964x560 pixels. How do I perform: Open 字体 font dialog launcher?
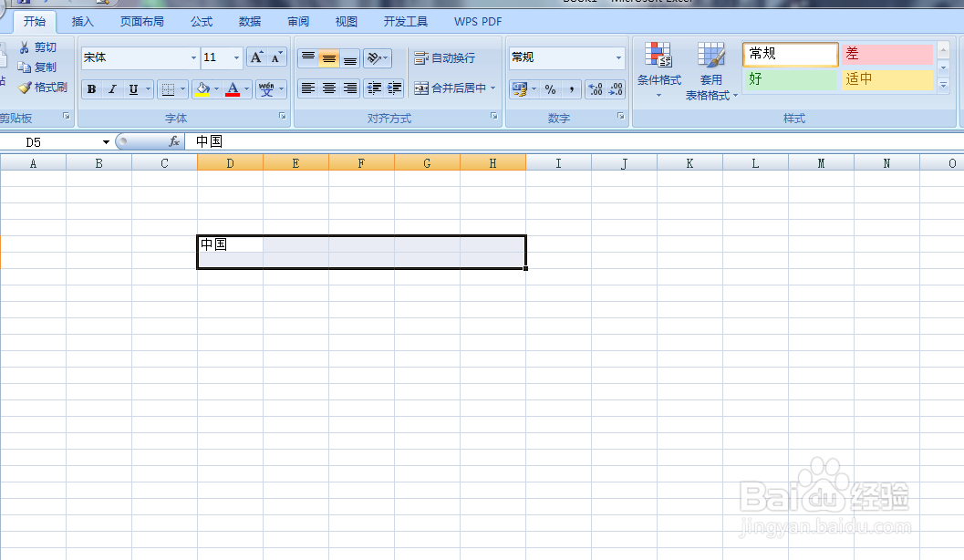point(283,116)
